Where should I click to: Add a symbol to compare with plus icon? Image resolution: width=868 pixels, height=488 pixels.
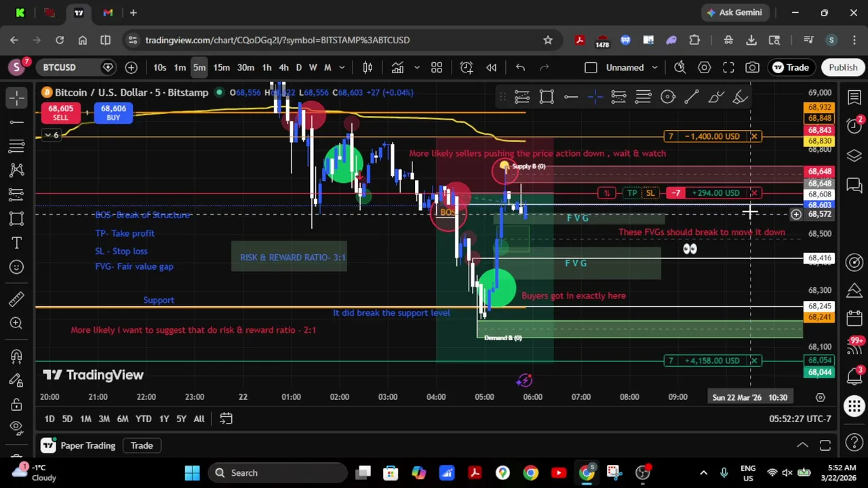[x=131, y=67]
